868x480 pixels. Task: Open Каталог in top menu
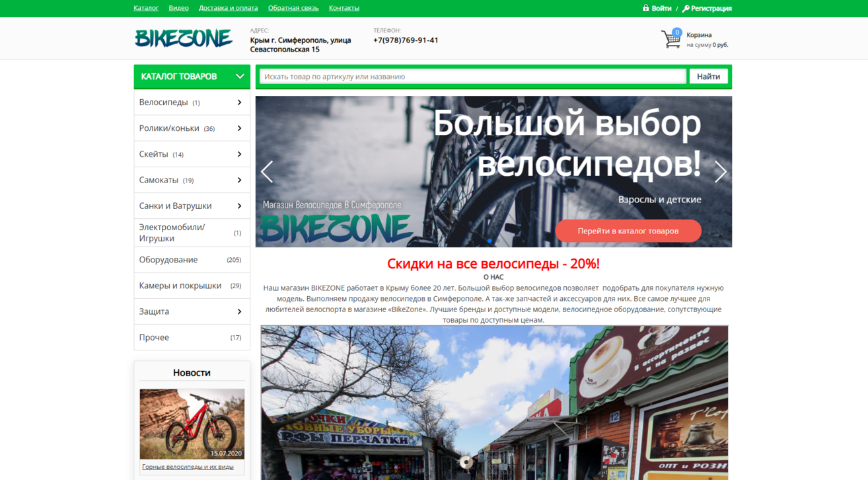point(146,8)
